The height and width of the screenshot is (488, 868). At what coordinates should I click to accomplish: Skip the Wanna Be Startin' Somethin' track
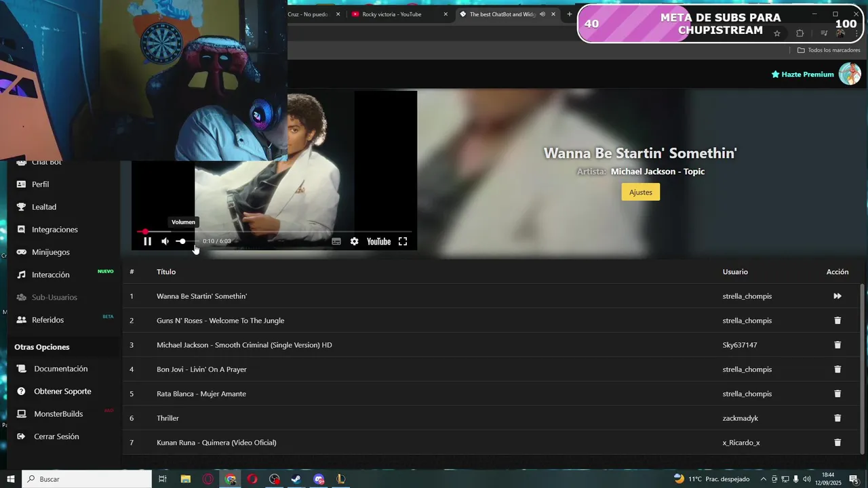837,296
